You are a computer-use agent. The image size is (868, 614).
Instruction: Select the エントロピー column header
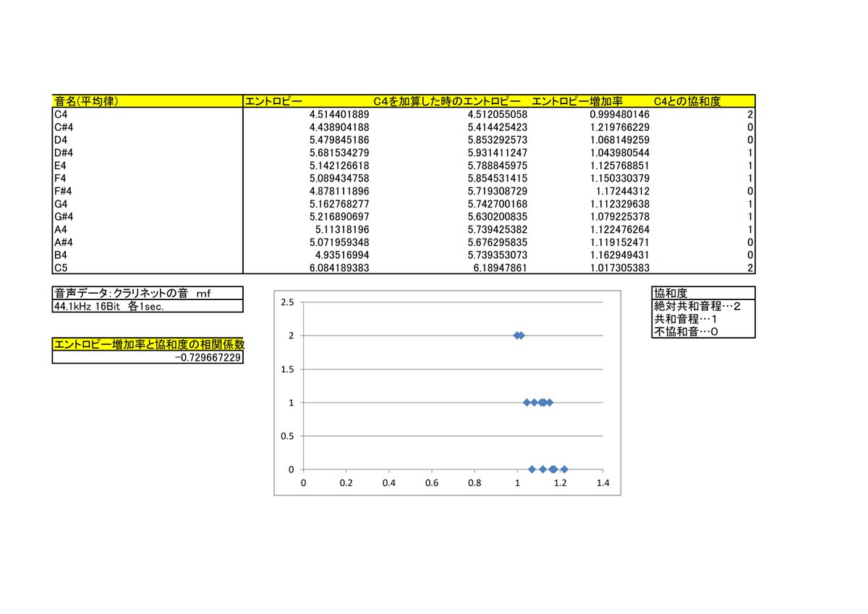(307, 101)
